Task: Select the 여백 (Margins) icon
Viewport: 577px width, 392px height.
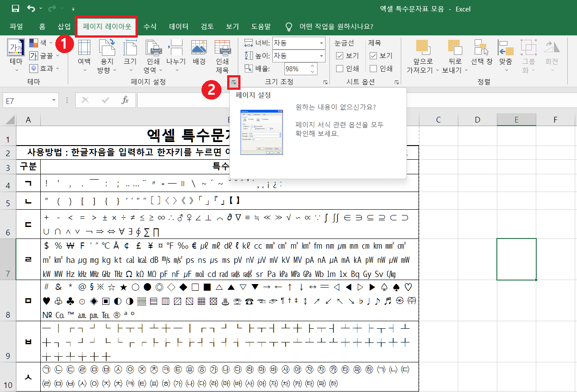Action: point(84,53)
